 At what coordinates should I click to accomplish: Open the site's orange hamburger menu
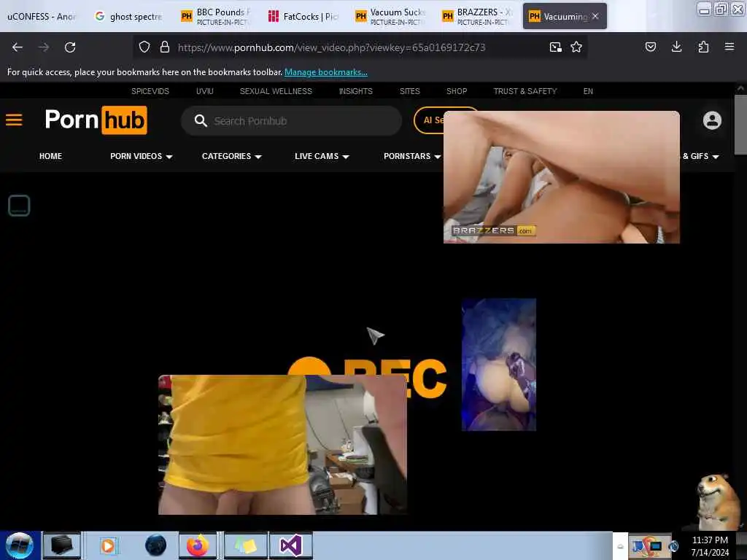click(x=14, y=120)
